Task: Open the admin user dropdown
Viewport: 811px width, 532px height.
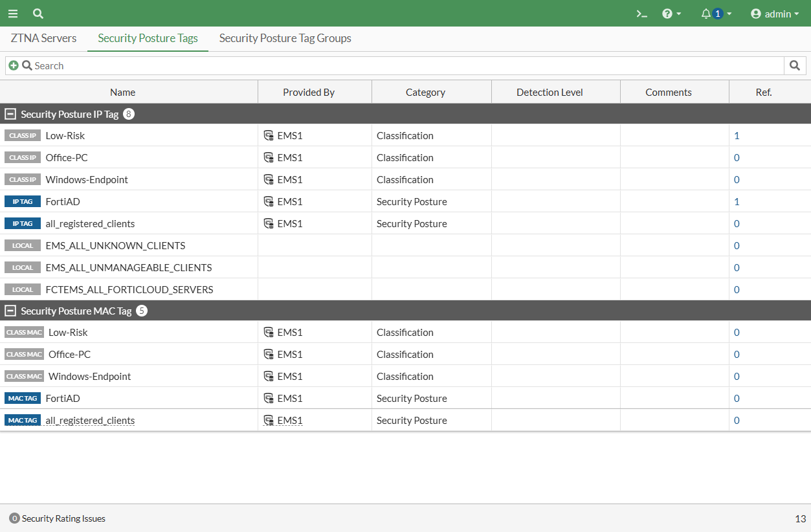Action: point(774,14)
